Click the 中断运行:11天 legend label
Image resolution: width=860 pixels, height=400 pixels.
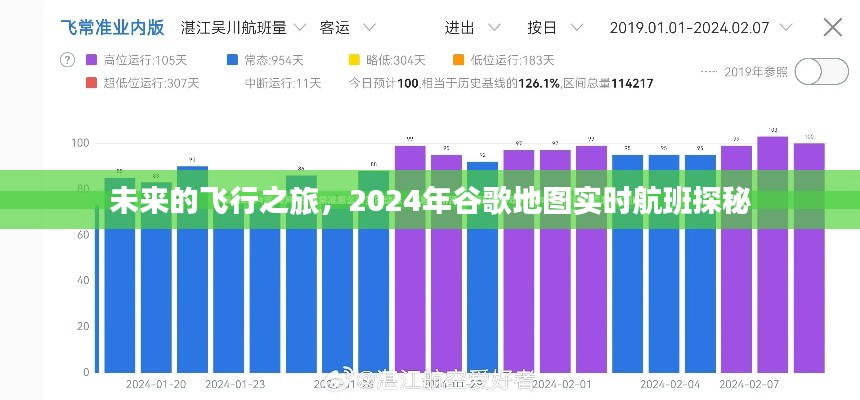pos(282,83)
